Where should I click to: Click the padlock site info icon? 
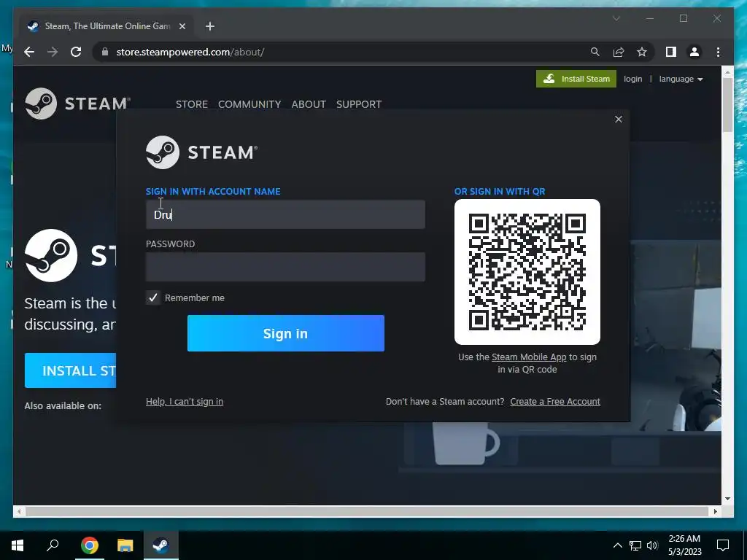(105, 52)
